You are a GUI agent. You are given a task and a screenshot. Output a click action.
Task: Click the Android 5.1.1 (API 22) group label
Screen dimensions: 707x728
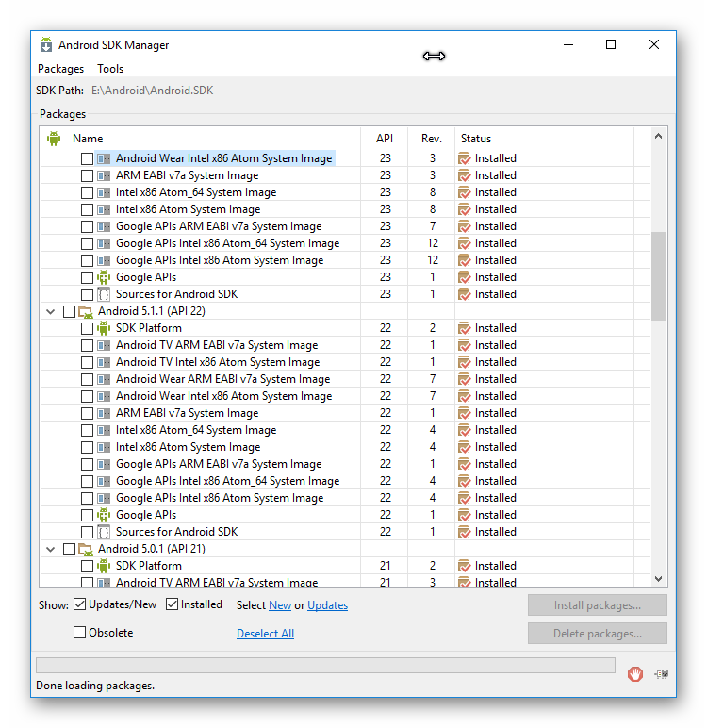(x=152, y=311)
